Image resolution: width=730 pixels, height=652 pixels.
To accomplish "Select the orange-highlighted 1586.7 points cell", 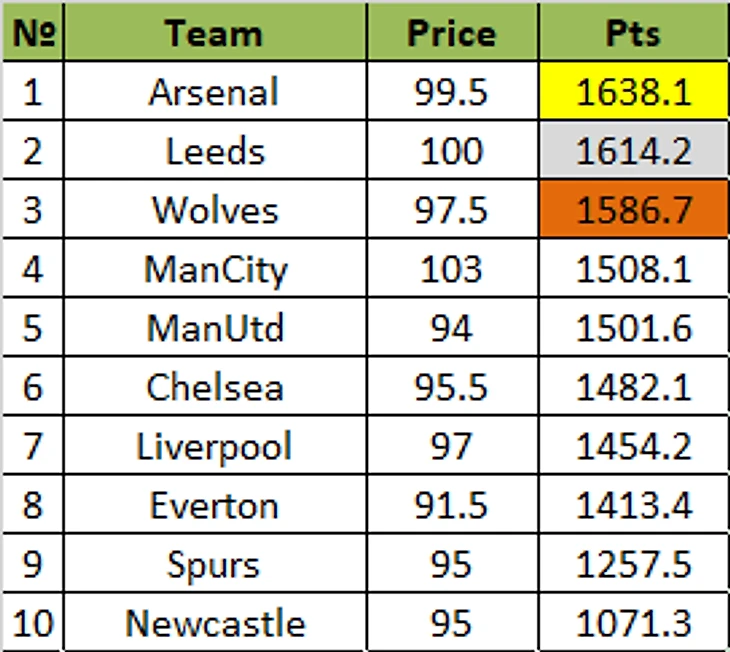I will [633, 211].
